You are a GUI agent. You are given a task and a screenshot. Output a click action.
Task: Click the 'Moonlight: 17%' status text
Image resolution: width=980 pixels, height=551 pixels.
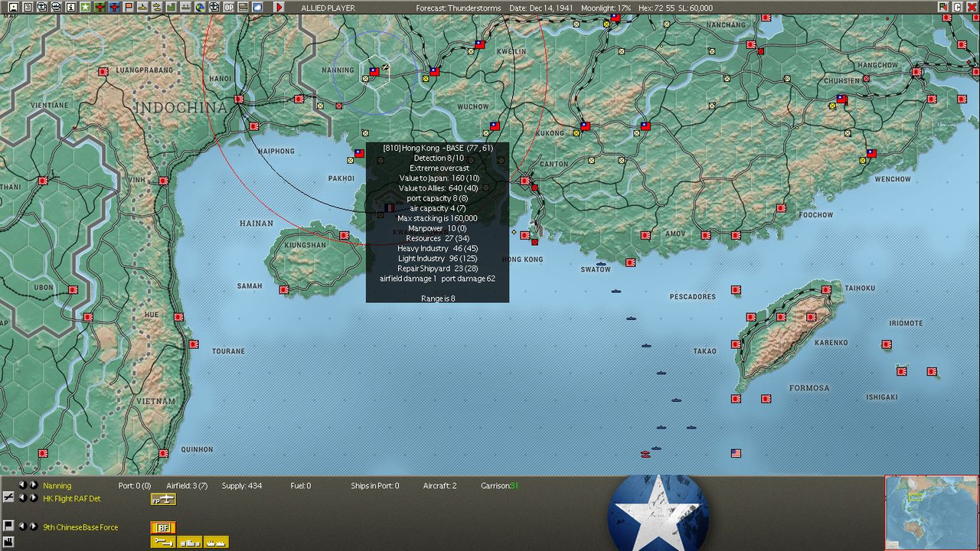[606, 8]
